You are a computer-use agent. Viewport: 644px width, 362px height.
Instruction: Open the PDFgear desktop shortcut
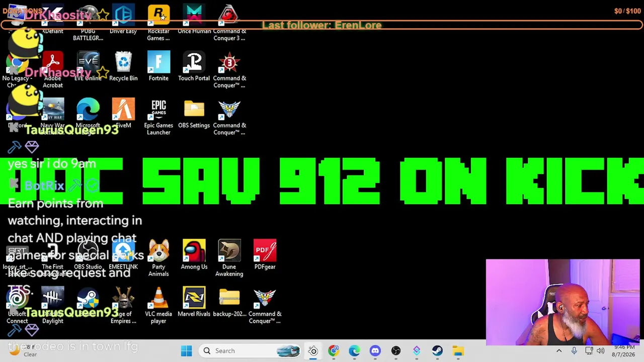click(x=265, y=255)
